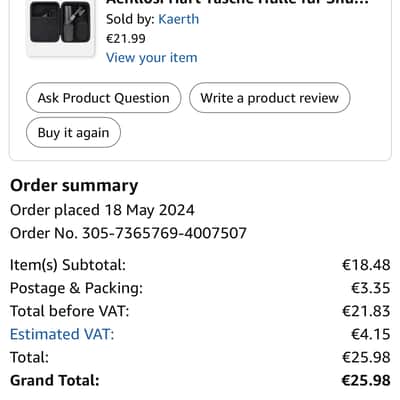400x400 pixels.
Task: Tap Write a product review
Action: 270,98
